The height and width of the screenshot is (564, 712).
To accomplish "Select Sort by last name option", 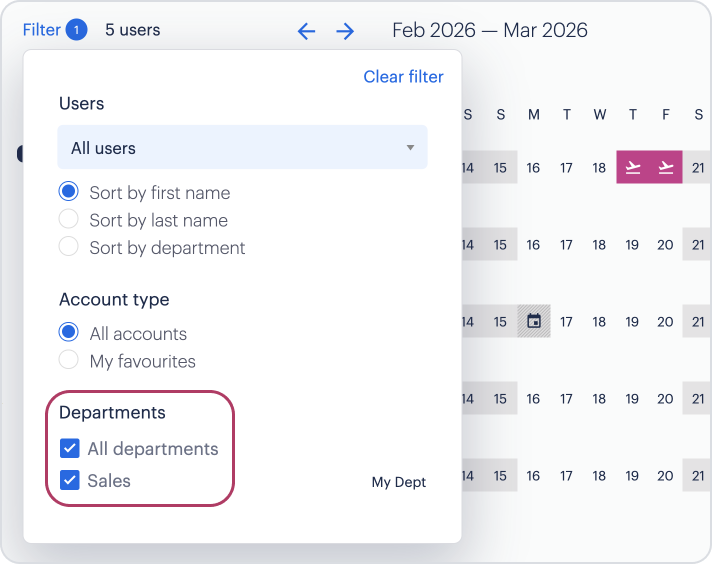I will (69, 220).
